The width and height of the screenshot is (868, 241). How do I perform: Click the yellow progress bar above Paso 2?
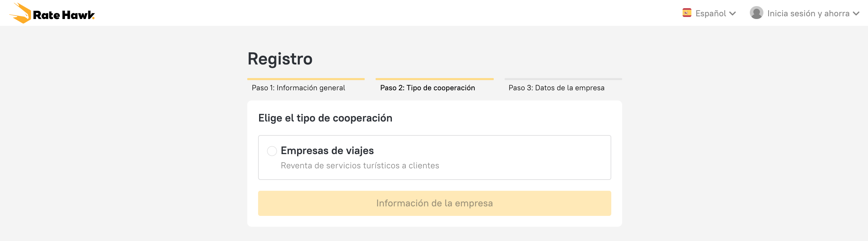click(x=434, y=79)
